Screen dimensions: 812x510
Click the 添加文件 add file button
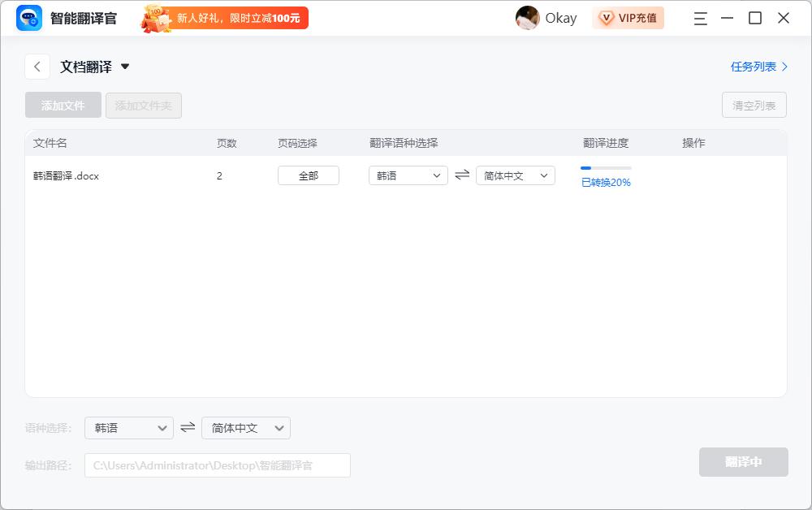(x=63, y=105)
